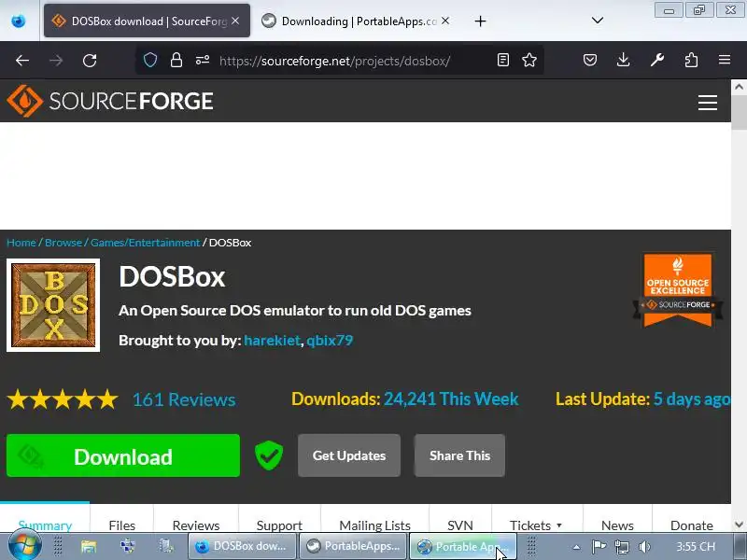747x560 pixels.
Task: Switch to DOSBox download SourceForge tab
Action: pos(147,21)
